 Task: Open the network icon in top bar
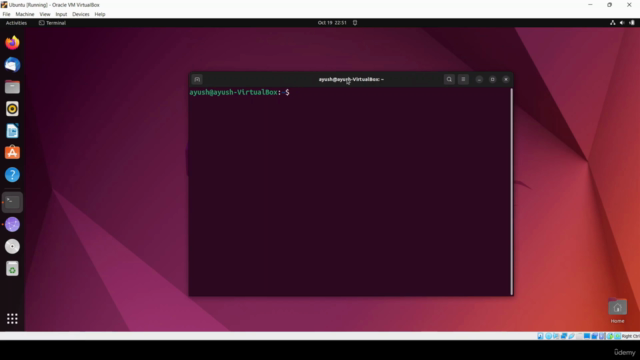(613, 23)
